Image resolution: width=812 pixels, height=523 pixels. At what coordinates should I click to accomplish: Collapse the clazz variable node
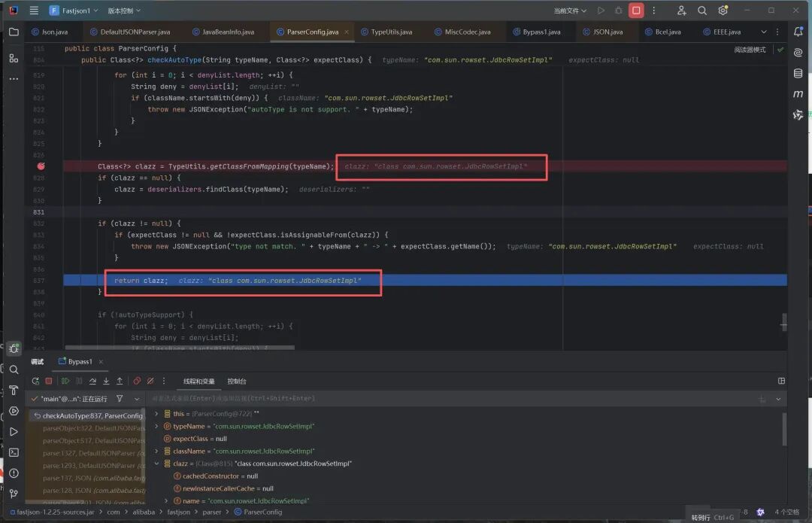click(156, 464)
